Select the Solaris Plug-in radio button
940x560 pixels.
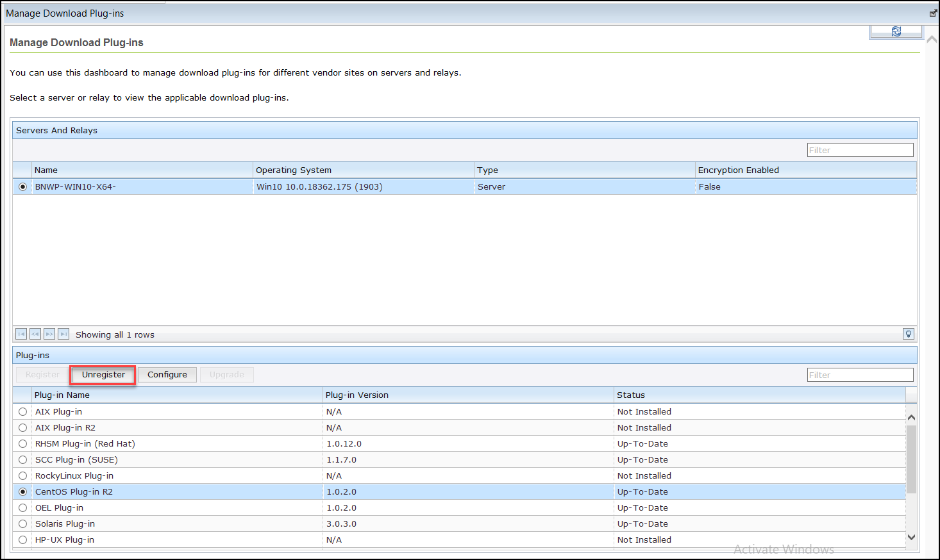click(x=22, y=523)
